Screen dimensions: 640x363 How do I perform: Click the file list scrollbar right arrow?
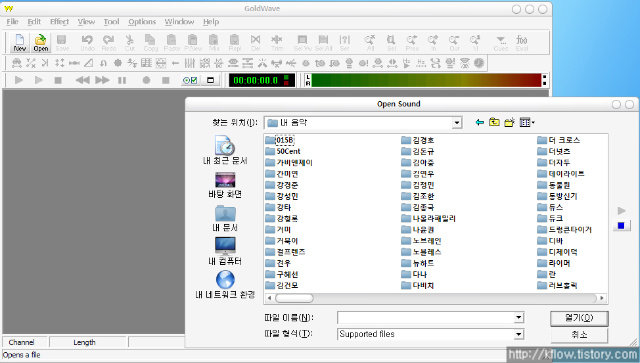(x=602, y=298)
